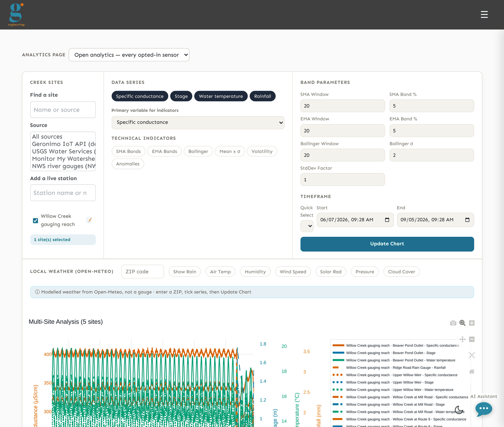Toggle dark mode with the moon icon
The image size is (504, 427).
coord(459,409)
